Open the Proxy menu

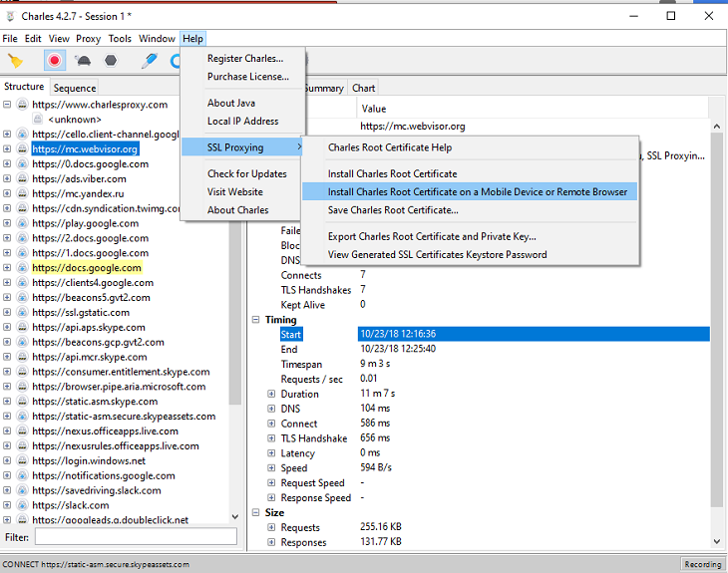[x=88, y=39]
